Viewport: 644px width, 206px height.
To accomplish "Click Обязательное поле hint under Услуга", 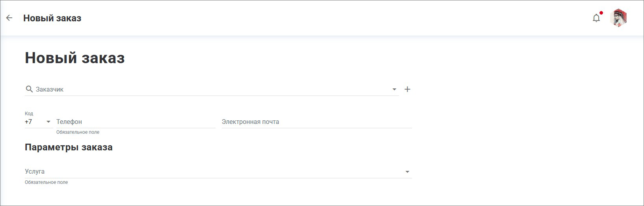I will tap(46, 182).
